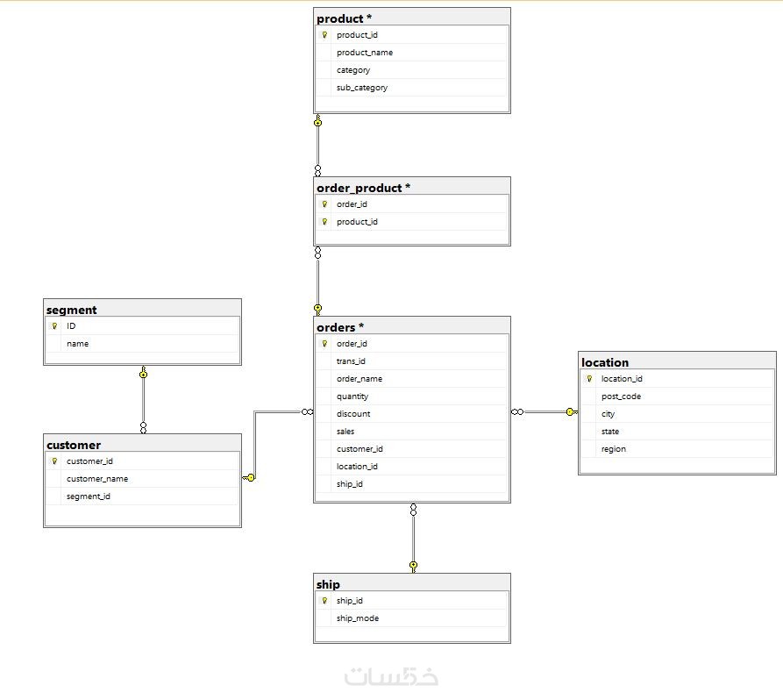Select location_id text in location table
Image resolution: width=783 pixels, height=700 pixels.
point(622,379)
